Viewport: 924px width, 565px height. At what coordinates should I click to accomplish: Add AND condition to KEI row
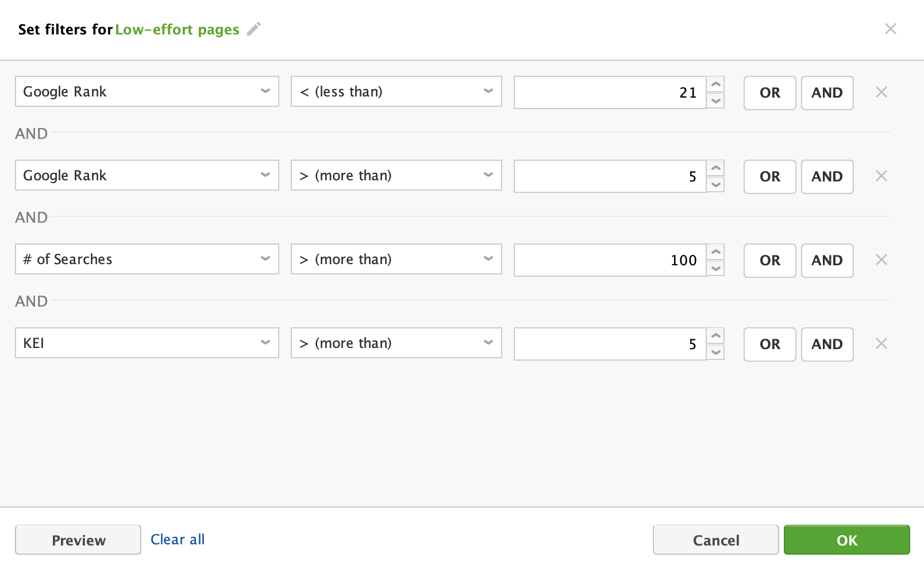coord(827,345)
